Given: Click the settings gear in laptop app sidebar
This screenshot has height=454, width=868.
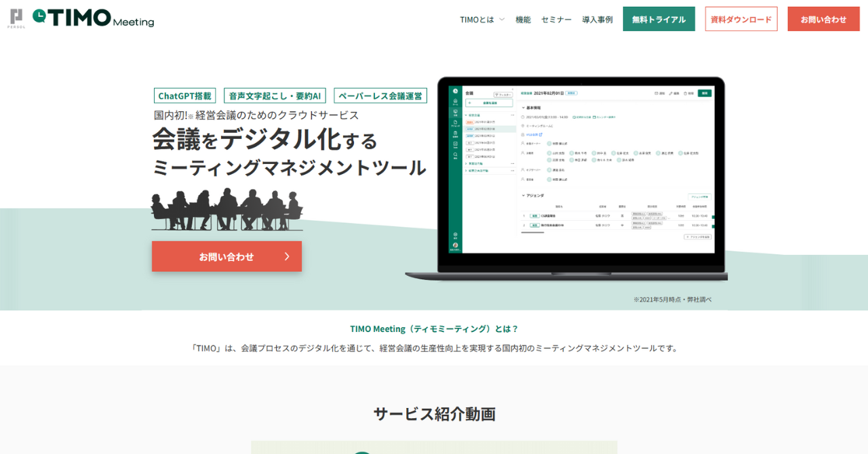Looking at the screenshot, I should tap(455, 234).
